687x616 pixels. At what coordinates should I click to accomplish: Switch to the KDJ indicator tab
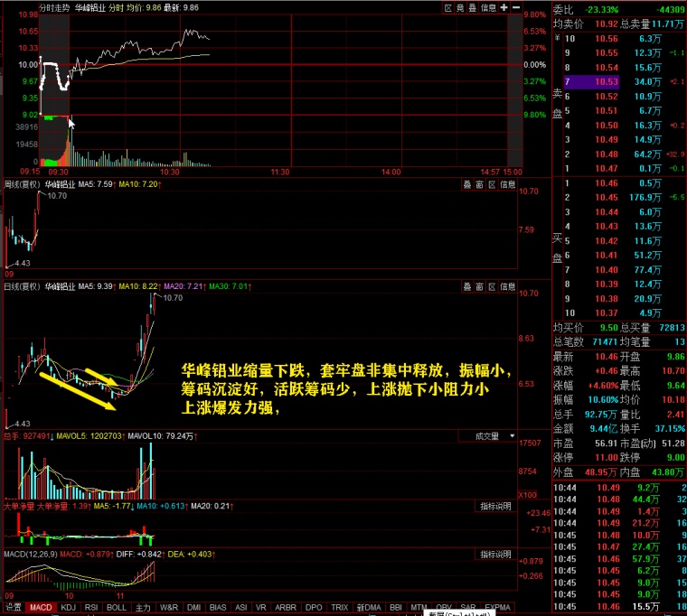pos(68,608)
